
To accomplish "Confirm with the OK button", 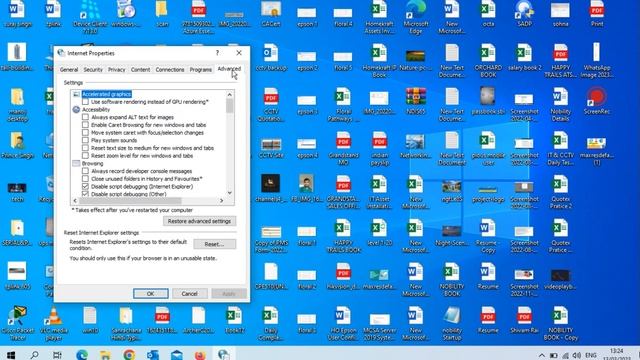I will click(151, 293).
